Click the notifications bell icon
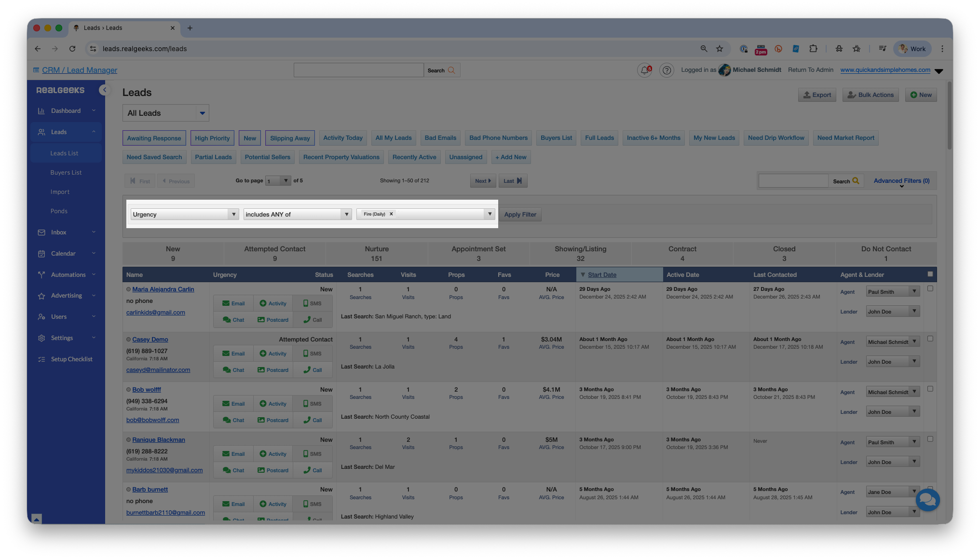This screenshot has width=980, height=560. [645, 70]
